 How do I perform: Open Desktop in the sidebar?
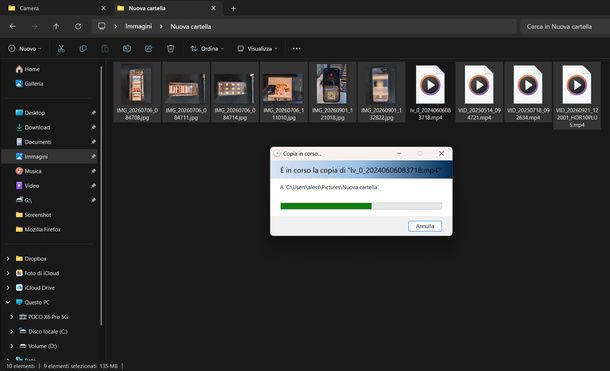click(30, 113)
